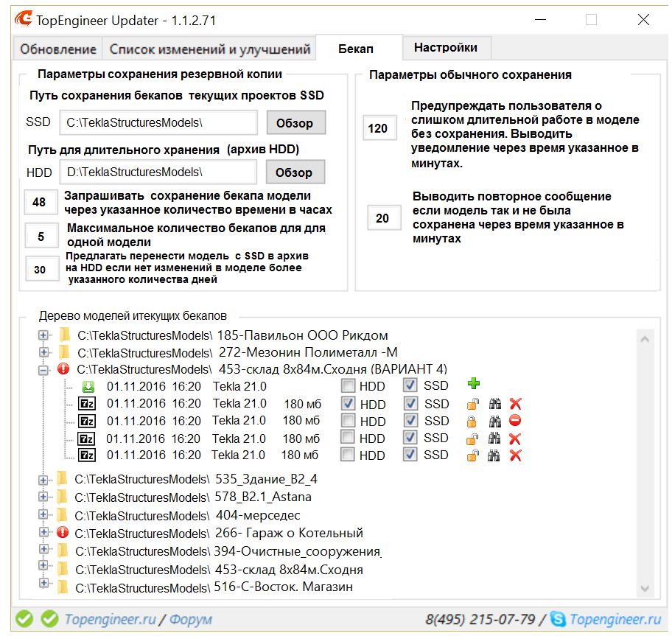Click phone number 8(495) 215-07-79
The image size is (672, 636).
point(480,619)
